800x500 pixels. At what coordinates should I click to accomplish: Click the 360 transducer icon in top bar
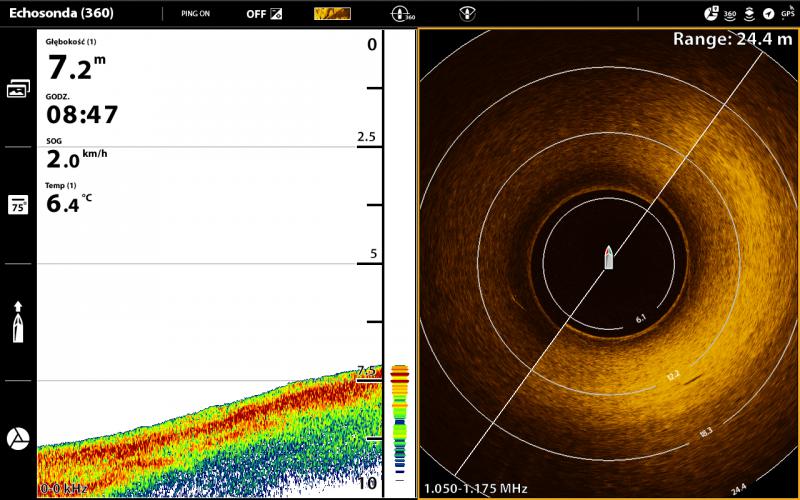[402, 14]
